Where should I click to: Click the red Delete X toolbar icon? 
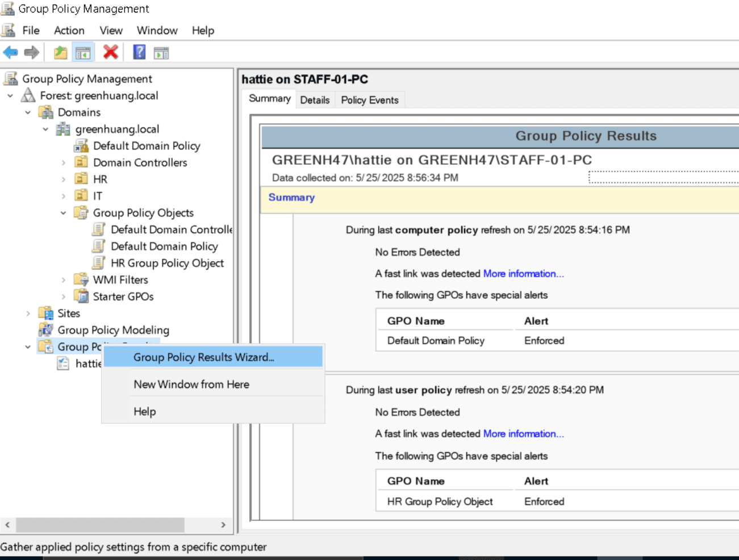(110, 52)
